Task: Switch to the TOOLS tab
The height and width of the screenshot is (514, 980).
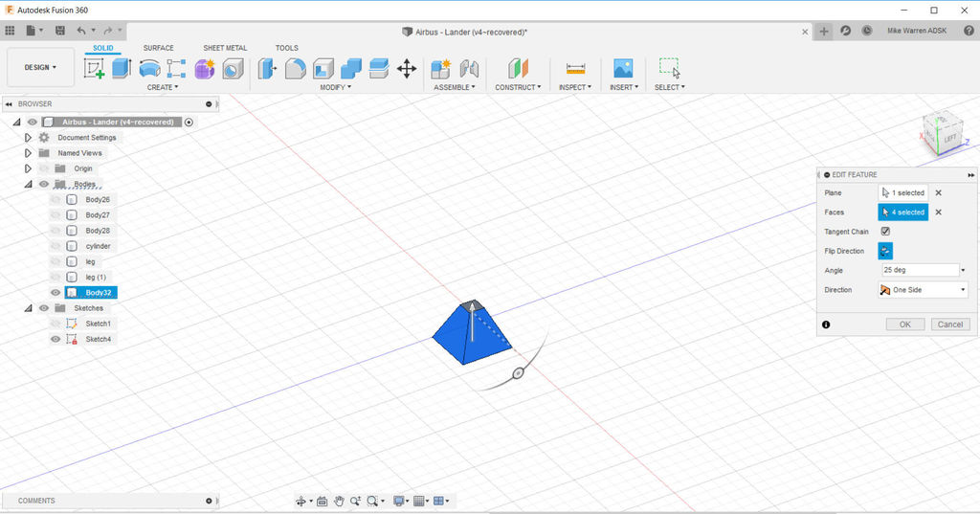Action: tap(287, 48)
